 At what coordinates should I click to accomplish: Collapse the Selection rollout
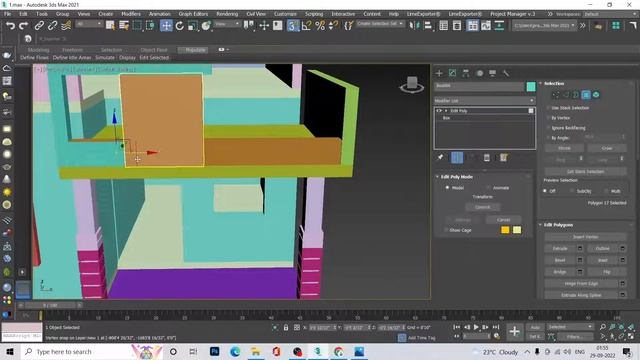pyautogui.click(x=541, y=83)
